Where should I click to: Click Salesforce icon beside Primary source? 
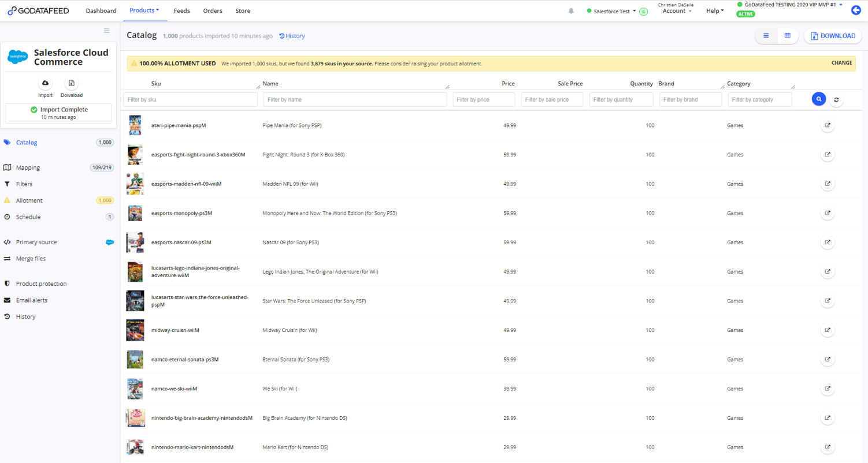point(110,242)
